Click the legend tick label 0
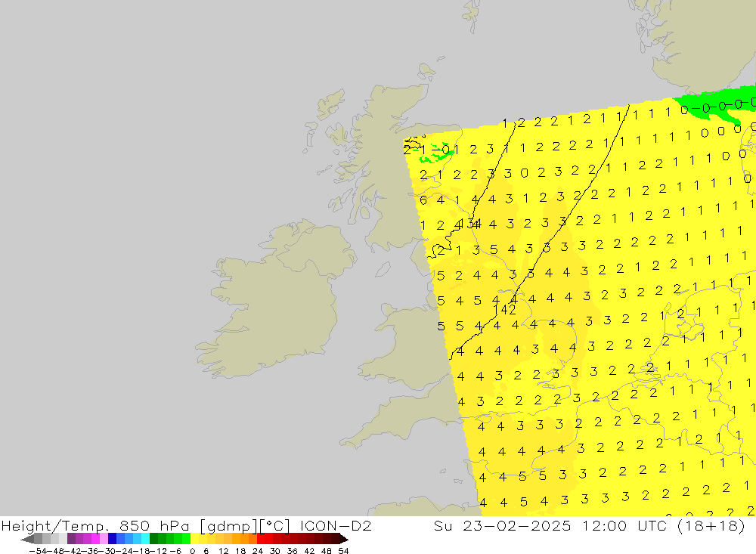756x554 pixels. coord(192,551)
